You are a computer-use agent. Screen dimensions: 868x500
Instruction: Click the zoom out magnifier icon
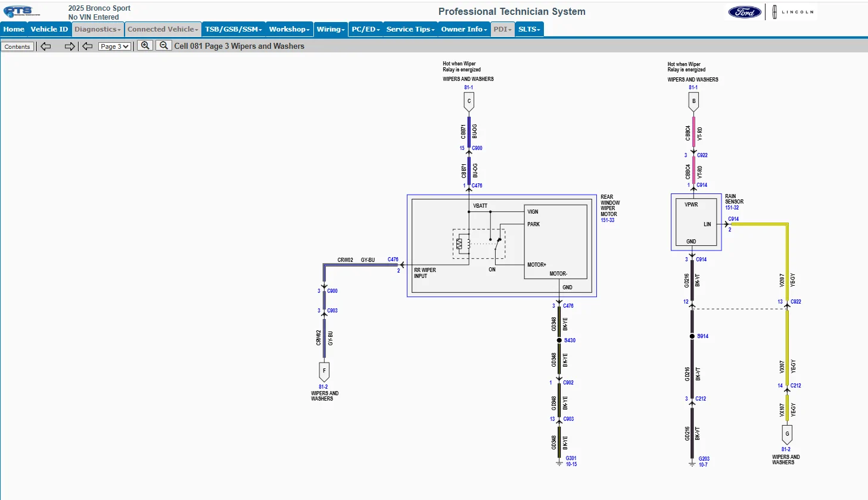(x=164, y=46)
